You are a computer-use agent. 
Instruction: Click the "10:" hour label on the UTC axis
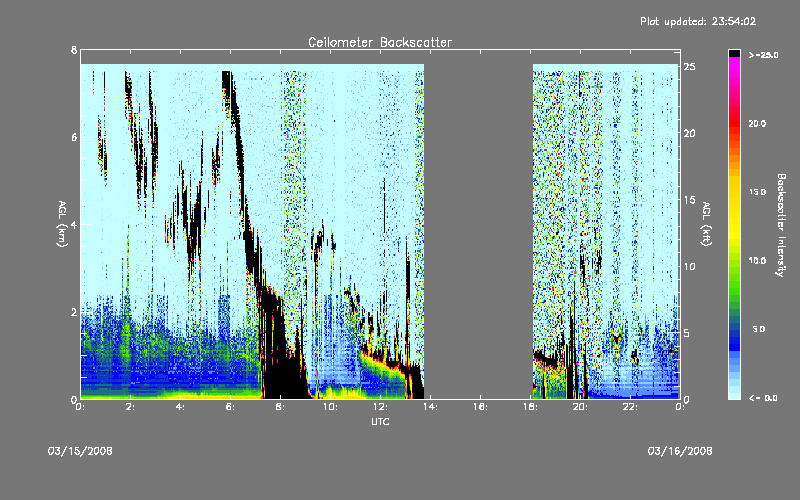(x=330, y=407)
